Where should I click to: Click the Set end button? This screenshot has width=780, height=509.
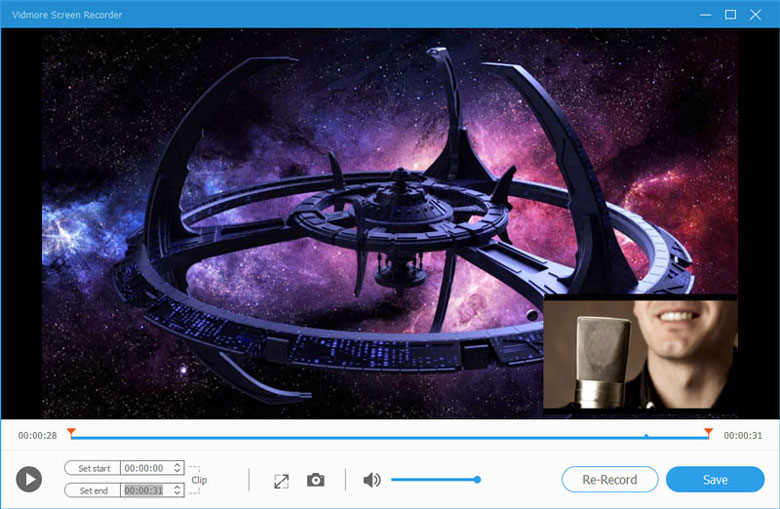(92, 490)
